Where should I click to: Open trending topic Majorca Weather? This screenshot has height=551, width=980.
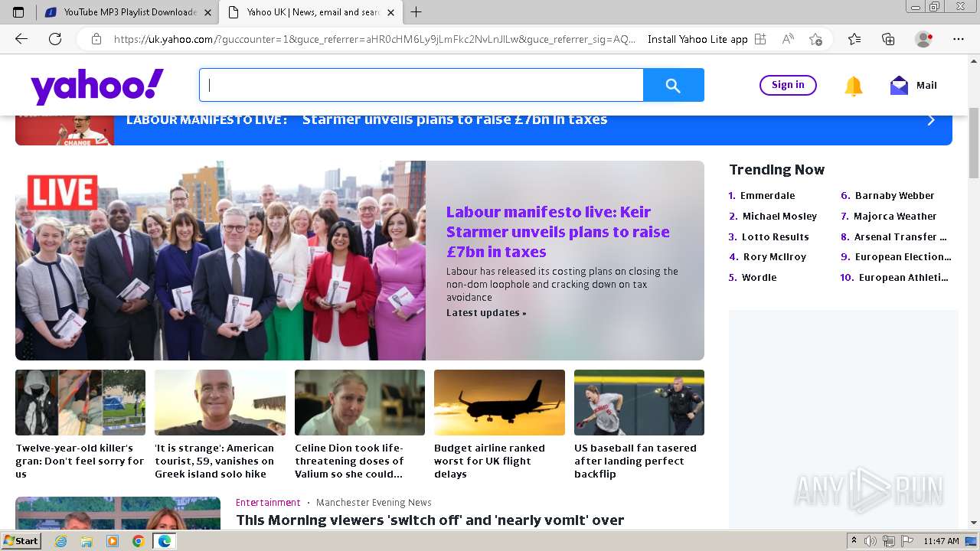coord(895,217)
